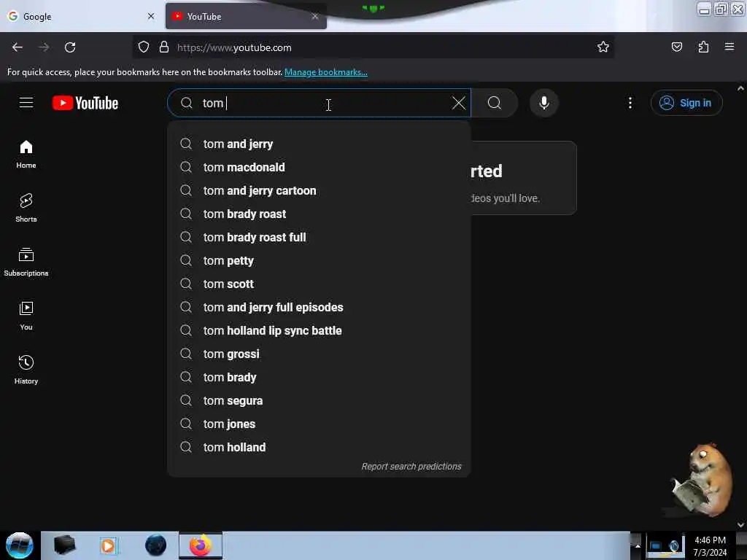Image resolution: width=747 pixels, height=560 pixels.
Task: Click the black folder taskbar icon
Action: tap(65, 545)
